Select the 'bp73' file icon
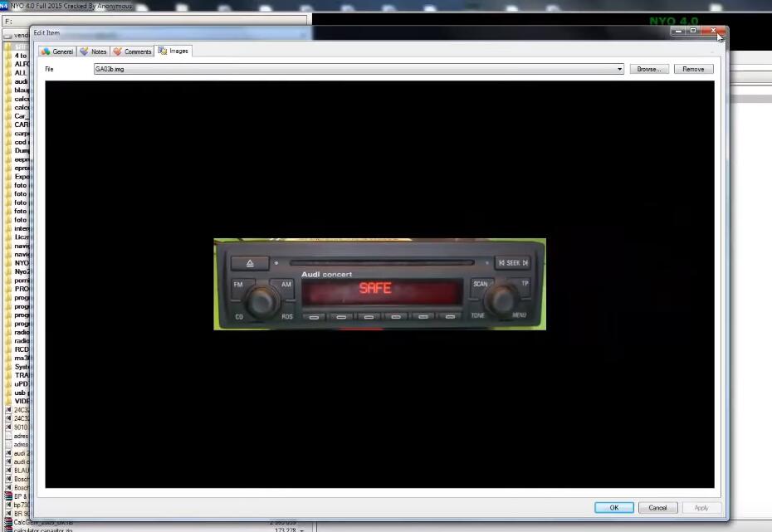 tap(8, 505)
